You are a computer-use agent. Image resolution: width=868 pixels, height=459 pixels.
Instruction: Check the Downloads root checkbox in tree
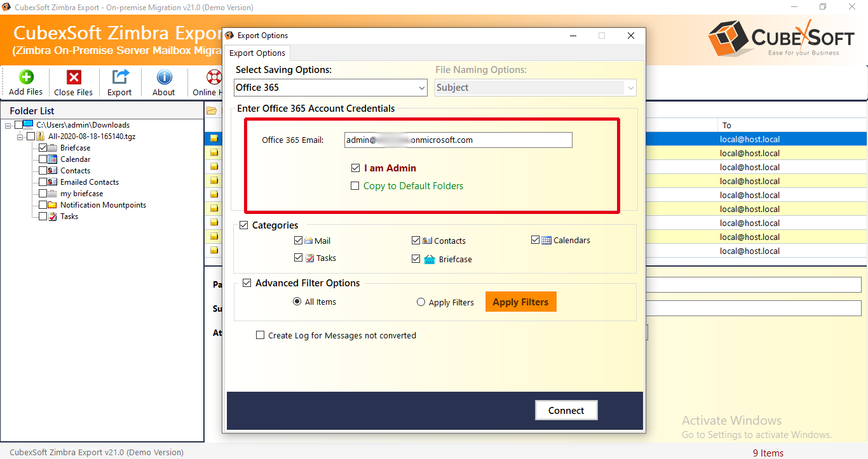tap(18, 125)
